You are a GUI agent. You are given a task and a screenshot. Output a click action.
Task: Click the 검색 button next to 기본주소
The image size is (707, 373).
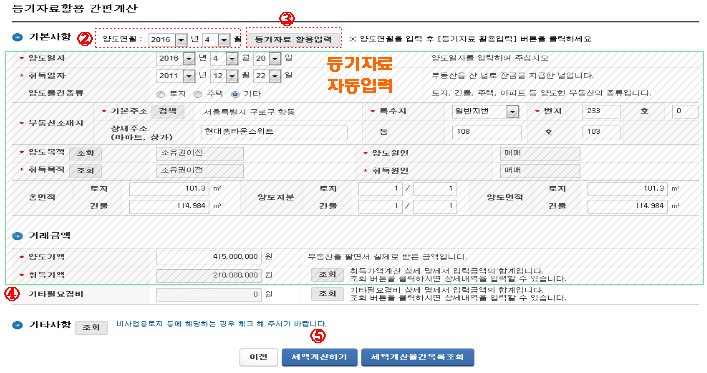pos(167,111)
